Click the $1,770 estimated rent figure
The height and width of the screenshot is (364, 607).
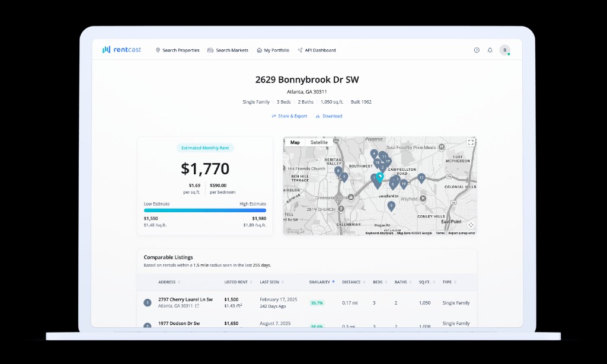(205, 168)
